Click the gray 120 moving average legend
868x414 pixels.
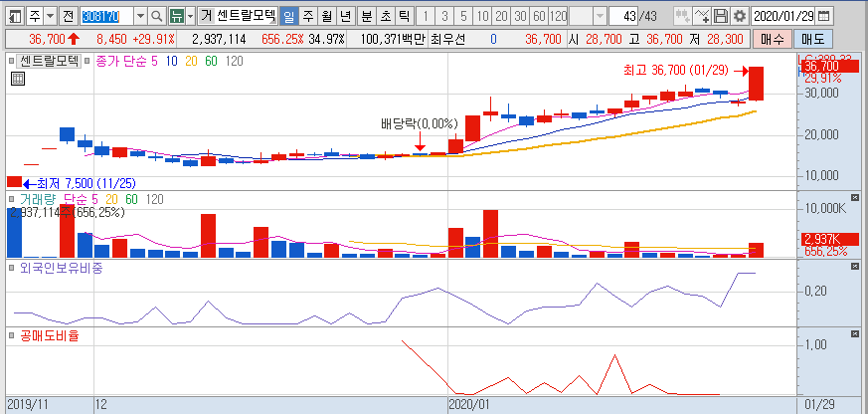click(x=235, y=61)
